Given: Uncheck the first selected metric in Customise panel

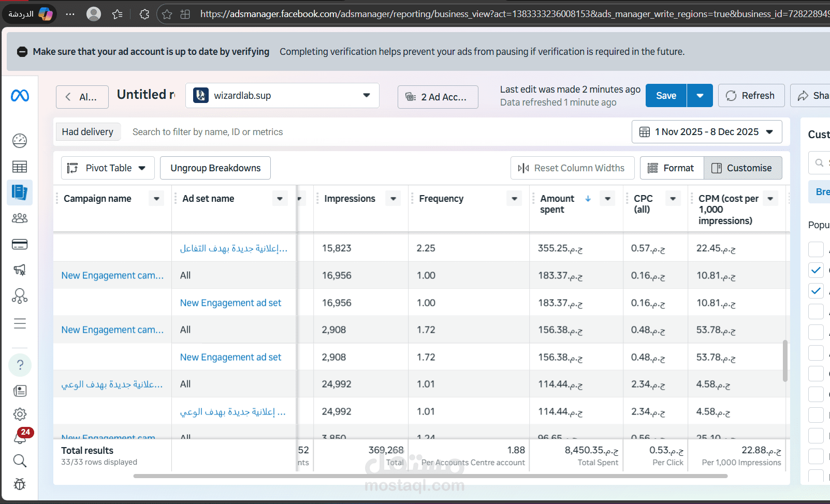Looking at the screenshot, I should click(x=816, y=270).
